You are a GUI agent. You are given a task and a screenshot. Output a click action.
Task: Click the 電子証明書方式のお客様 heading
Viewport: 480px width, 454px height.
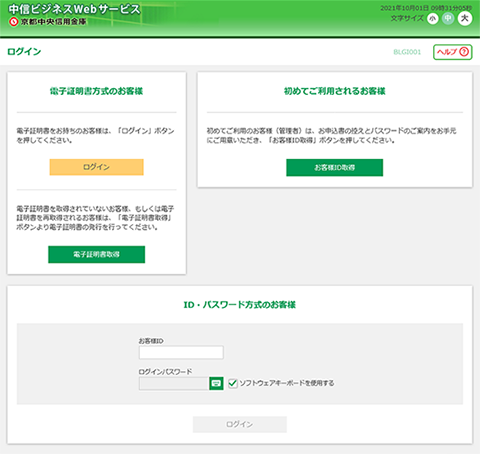97,91
